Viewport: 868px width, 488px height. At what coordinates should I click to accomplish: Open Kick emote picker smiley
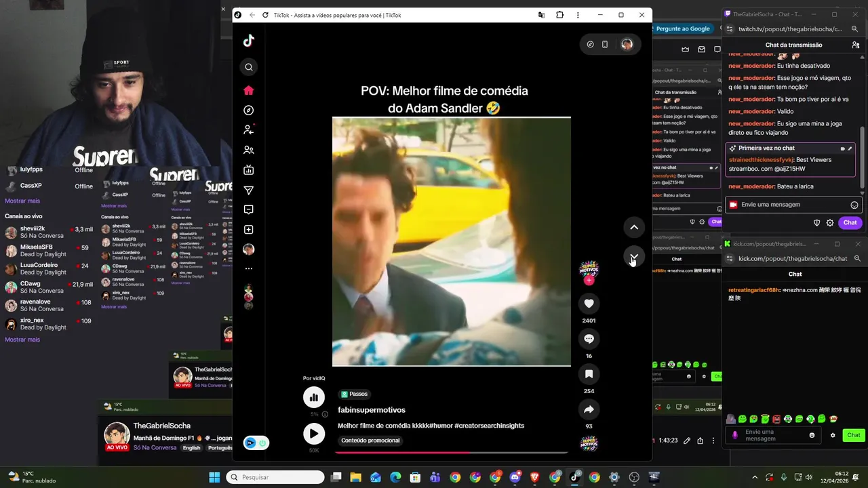pos(812,435)
